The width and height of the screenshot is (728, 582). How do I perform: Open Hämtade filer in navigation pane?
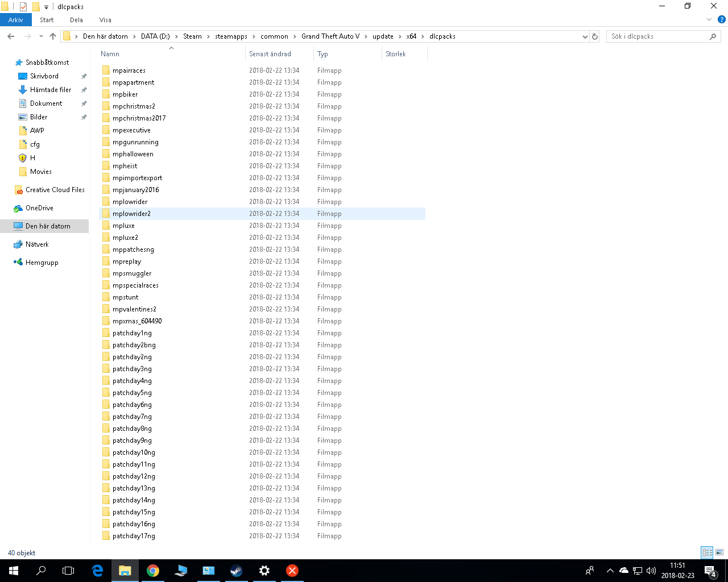51,90
